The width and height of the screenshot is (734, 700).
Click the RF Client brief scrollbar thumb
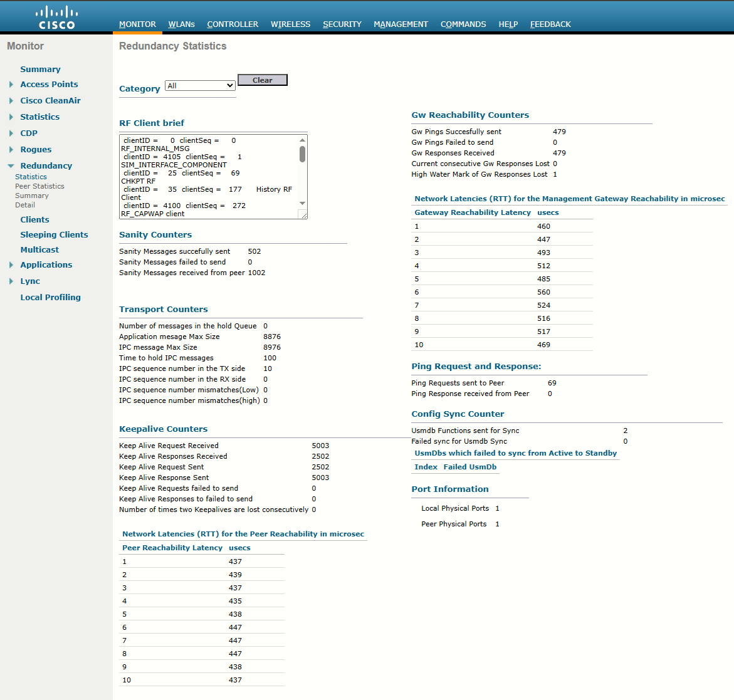point(302,154)
